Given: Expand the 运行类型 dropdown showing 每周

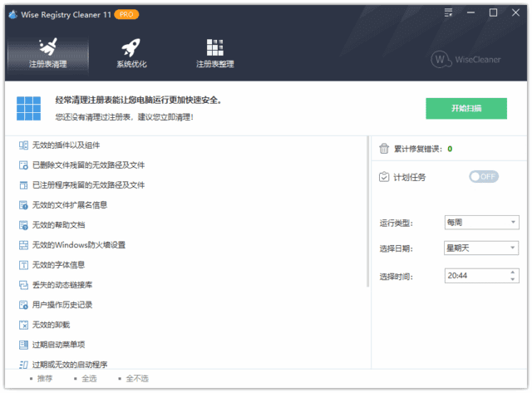Looking at the screenshot, I should [480, 223].
